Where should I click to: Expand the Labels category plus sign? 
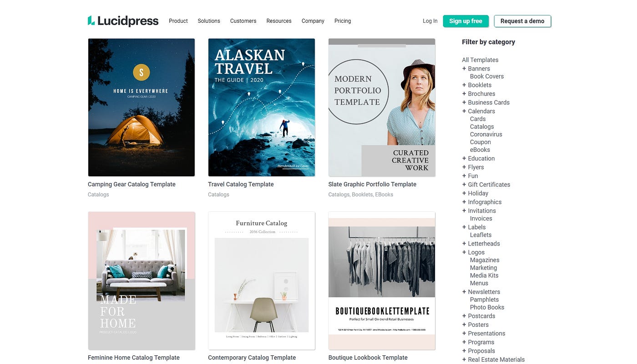(464, 227)
